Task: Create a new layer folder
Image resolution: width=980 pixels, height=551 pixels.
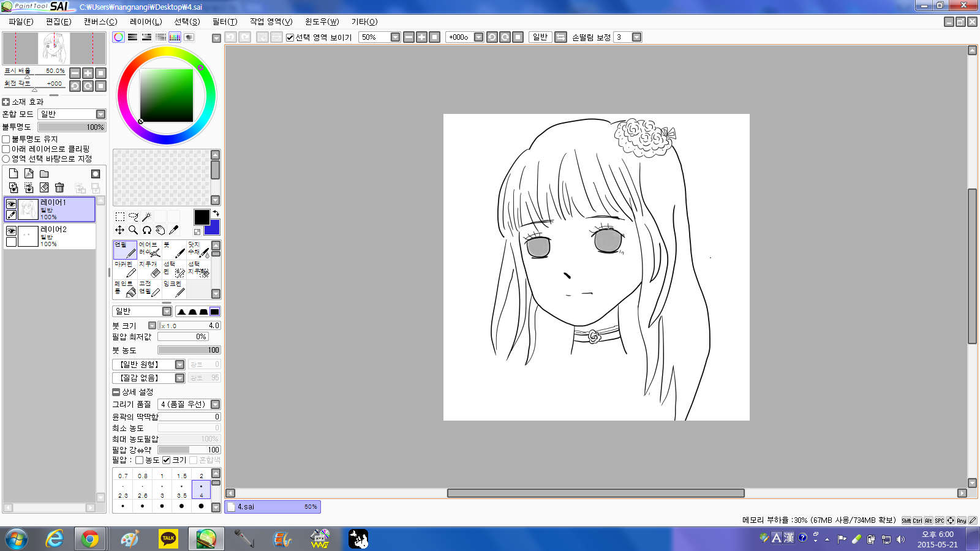Action: pos(44,174)
